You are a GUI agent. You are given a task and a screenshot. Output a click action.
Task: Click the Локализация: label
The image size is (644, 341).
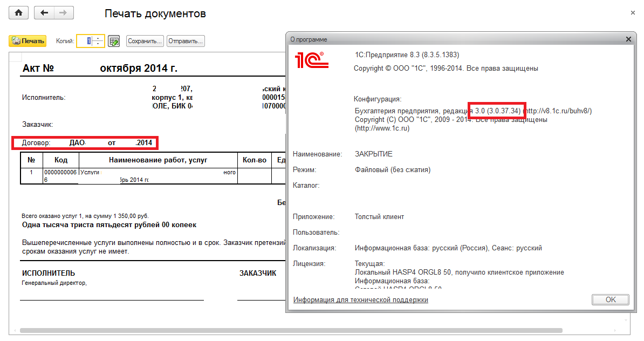coord(314,248)
